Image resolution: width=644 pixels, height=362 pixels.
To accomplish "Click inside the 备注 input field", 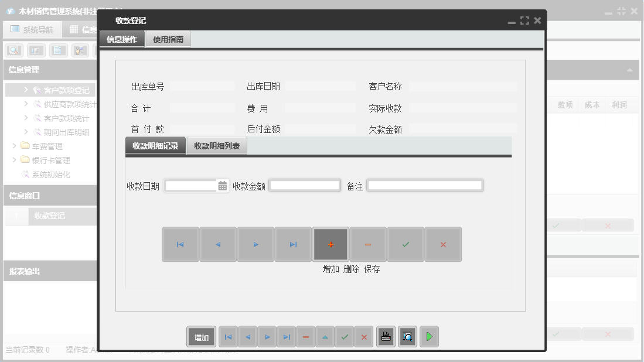I will [425, 185].
